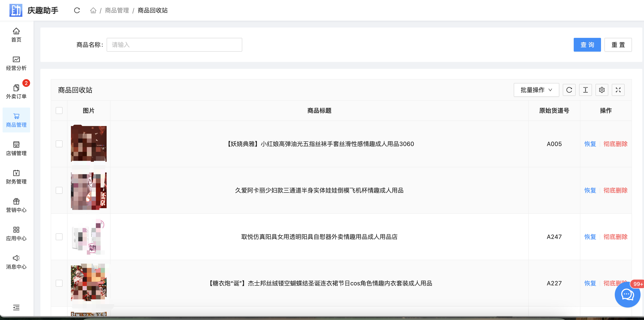Image resolution: width=644 pixels, height=320 pixels.
Task: Click the 商品管理 breadcrumb link
Action: tap(117, 10)
